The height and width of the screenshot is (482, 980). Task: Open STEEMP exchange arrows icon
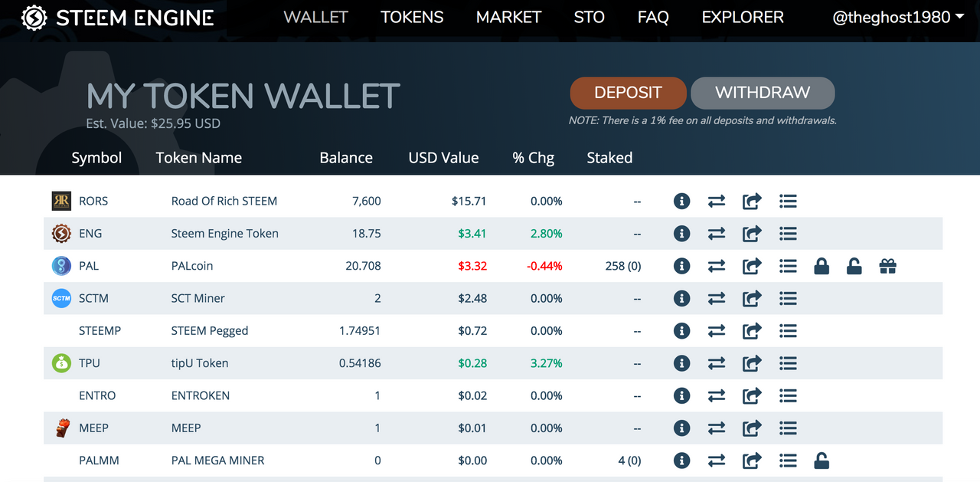pos(717,331)
